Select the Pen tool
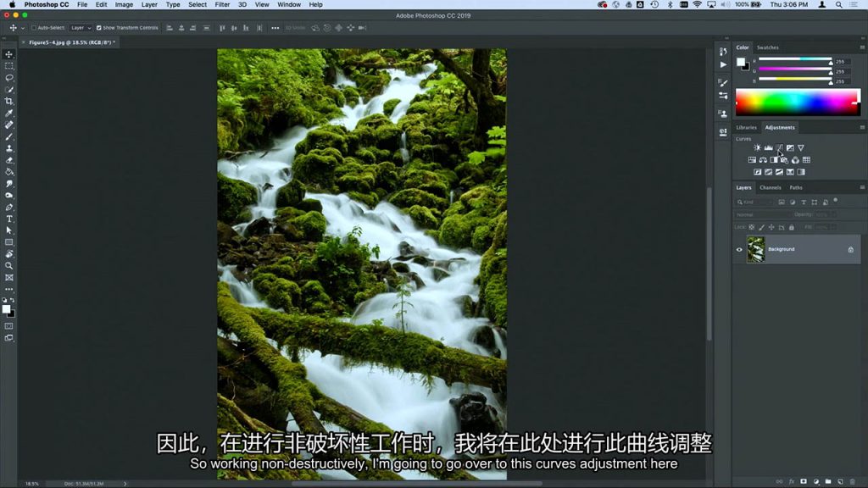The width and height of the screenshot is (868, 488). 8,208
